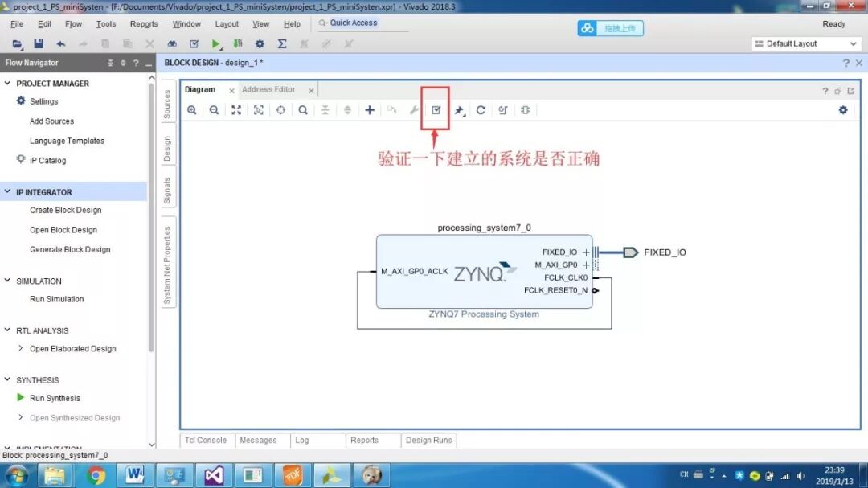This screenshot has width=868, height=488.
Task: Click Run Synthesis
Action: click(x=55, y=398)
